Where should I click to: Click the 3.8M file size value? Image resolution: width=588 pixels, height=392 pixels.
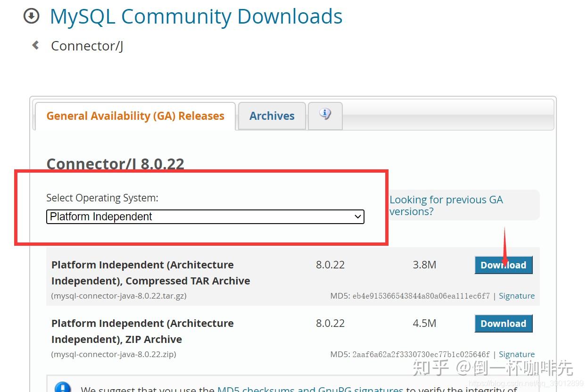(424, 265)
